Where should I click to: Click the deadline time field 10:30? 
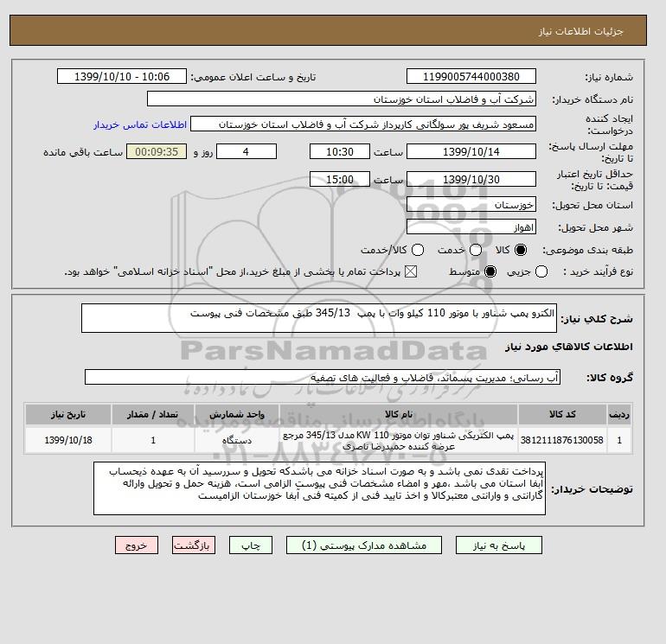coord(340,151)
